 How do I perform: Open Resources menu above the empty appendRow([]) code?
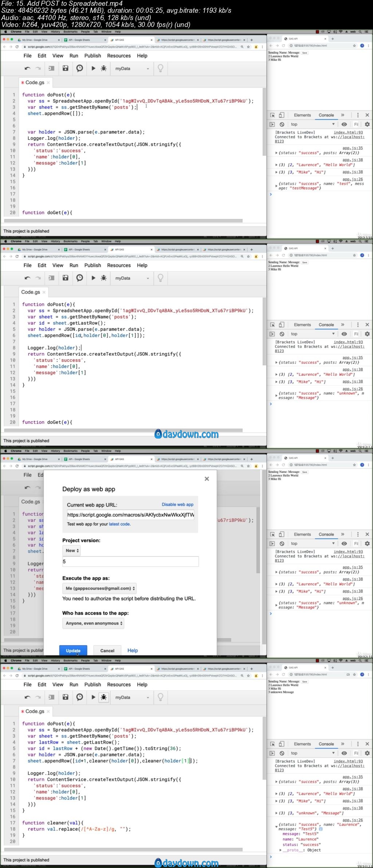(119, 55)
